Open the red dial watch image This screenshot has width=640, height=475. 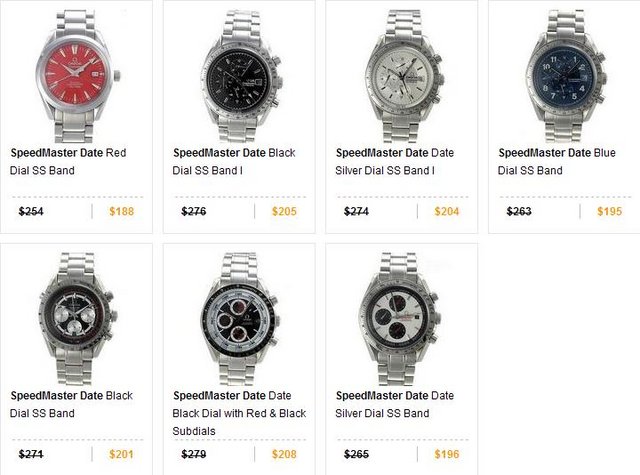click(76, 76)
